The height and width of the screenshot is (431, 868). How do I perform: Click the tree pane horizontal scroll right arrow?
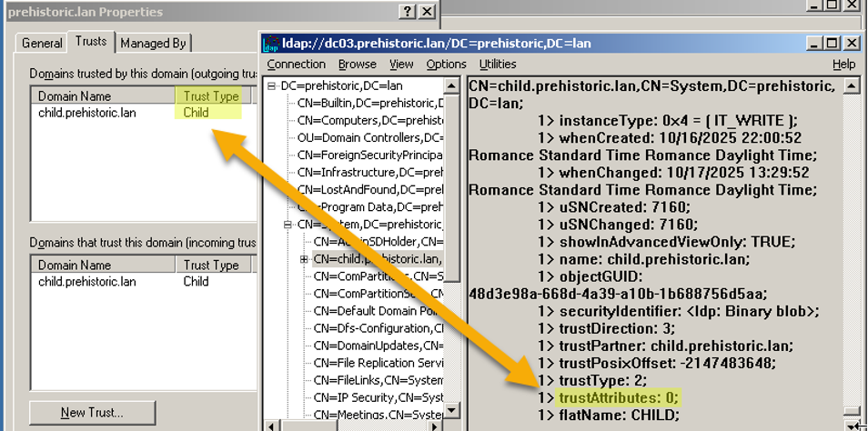(x=437, y=426)
